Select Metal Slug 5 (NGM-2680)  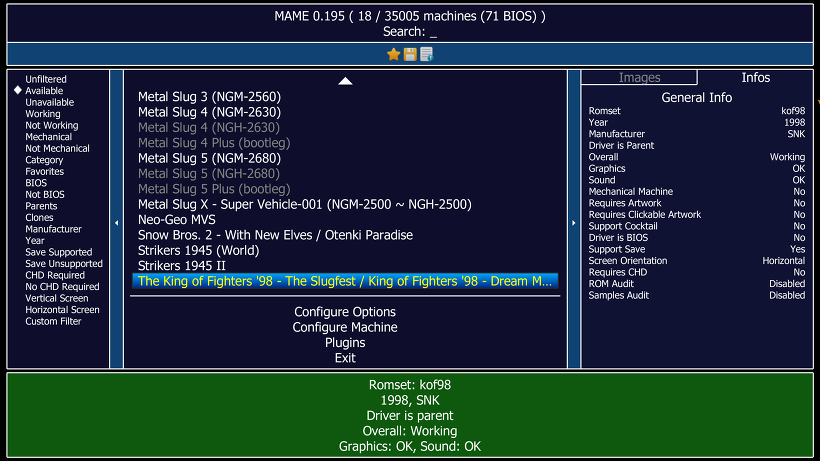click(209, 158)
